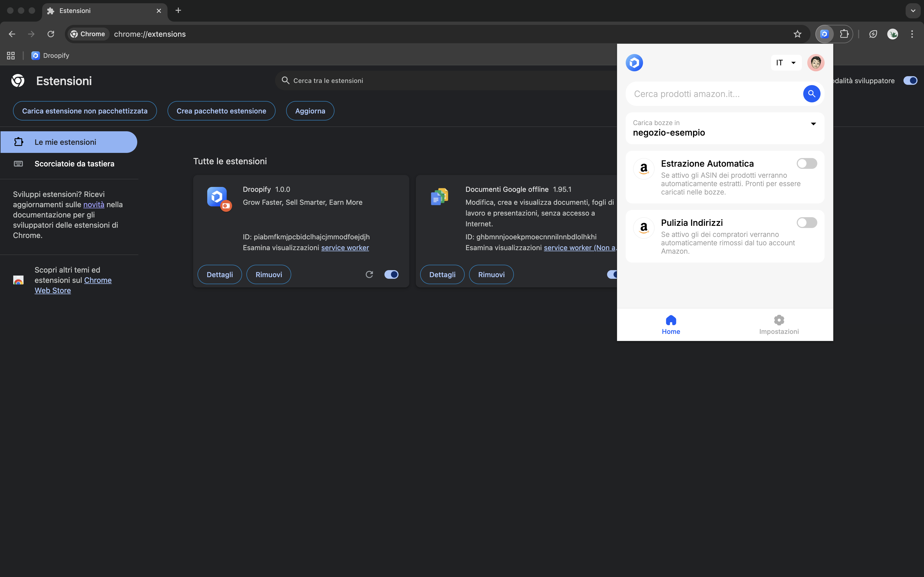Bookmark this page with the star icon
This screenshot has width=924, height=577.
(797, 34)
